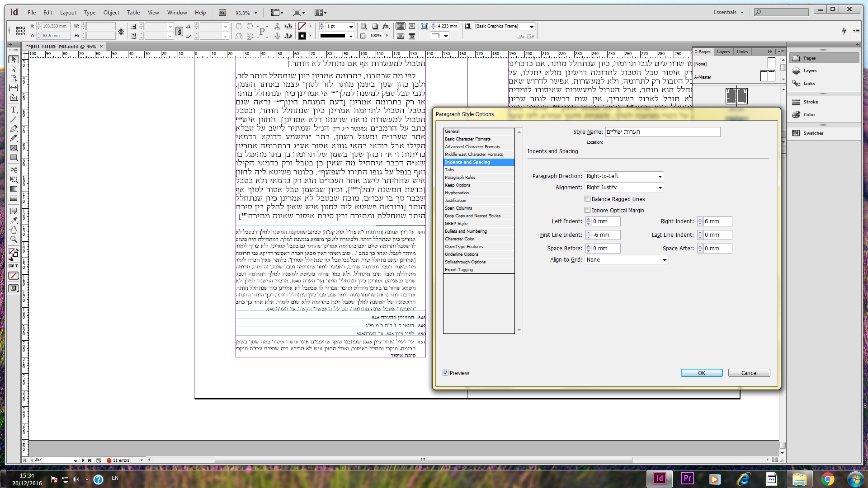Screen dimensions: 868x488
Task: Check Ignore Optical Margin option
Action: tap(587, 210)
